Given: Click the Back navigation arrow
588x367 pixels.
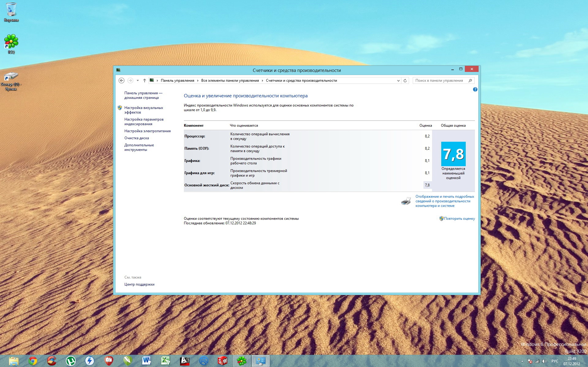Looking at the screenshot, I should 121,81.
